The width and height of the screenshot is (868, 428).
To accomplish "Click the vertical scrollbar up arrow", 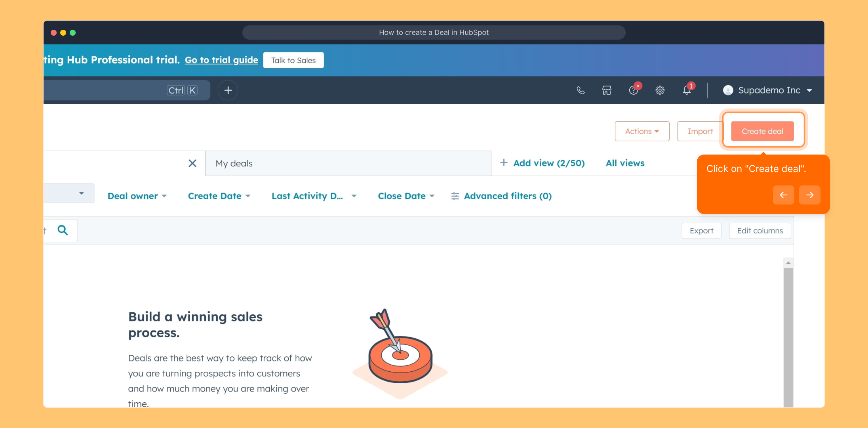I will point(788,263).
